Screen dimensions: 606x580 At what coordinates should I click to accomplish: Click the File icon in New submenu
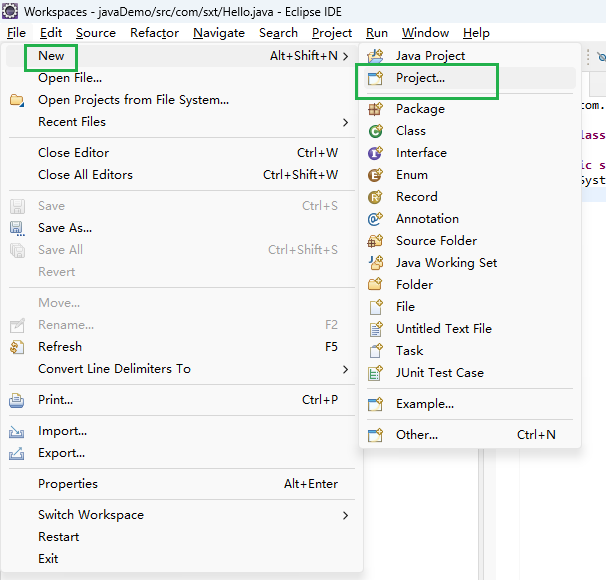375,307
